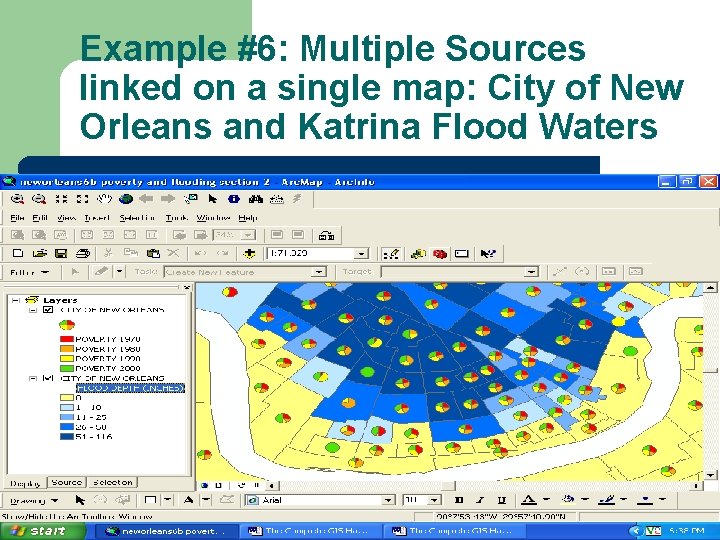Open second Word document taskbar button
720x540 pixels.
pos(455,531)
